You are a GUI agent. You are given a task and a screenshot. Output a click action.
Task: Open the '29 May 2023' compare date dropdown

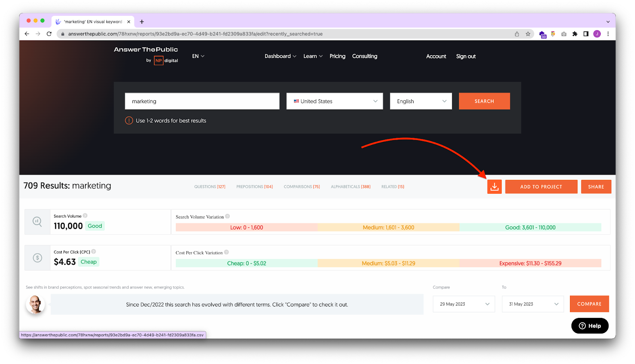pyautogui.click(x=464, y=304)
